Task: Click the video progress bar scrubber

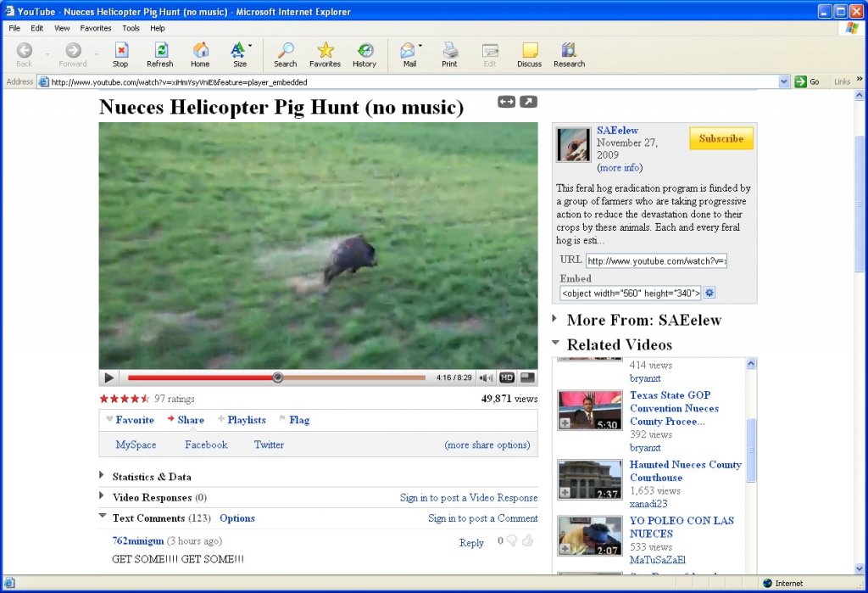Action: click(277, 378)
